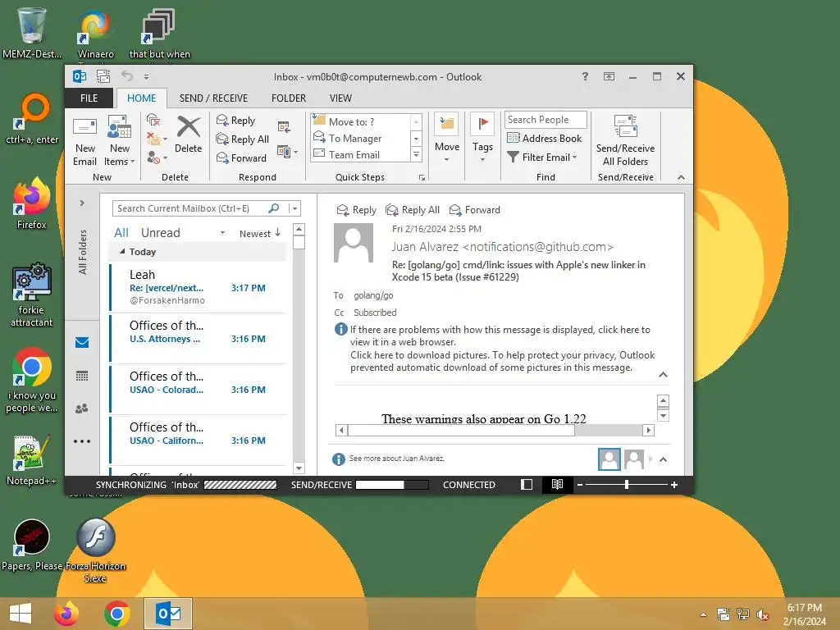
Task: Click the zoom slider handle
Action: tap(626, 484)
